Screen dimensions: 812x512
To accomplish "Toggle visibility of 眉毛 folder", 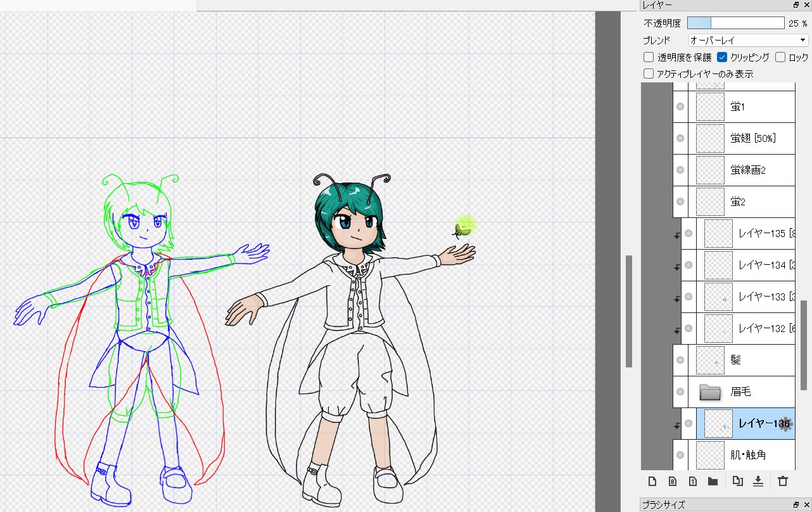I will 680,392.
